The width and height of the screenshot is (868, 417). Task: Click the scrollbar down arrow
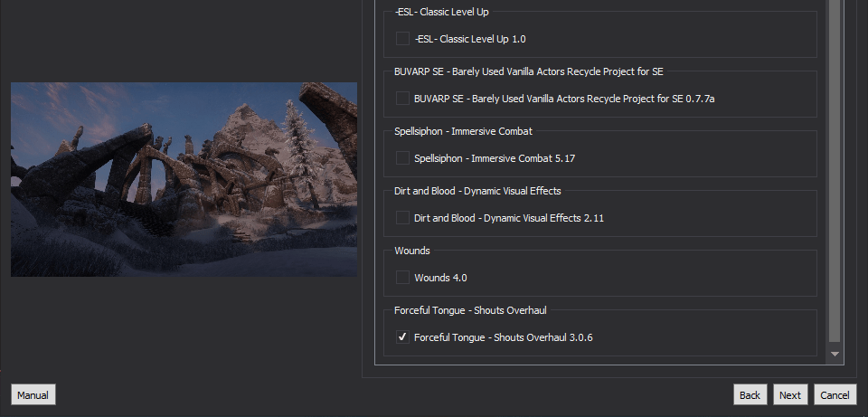pyautogui.click(x=835, y=354)
